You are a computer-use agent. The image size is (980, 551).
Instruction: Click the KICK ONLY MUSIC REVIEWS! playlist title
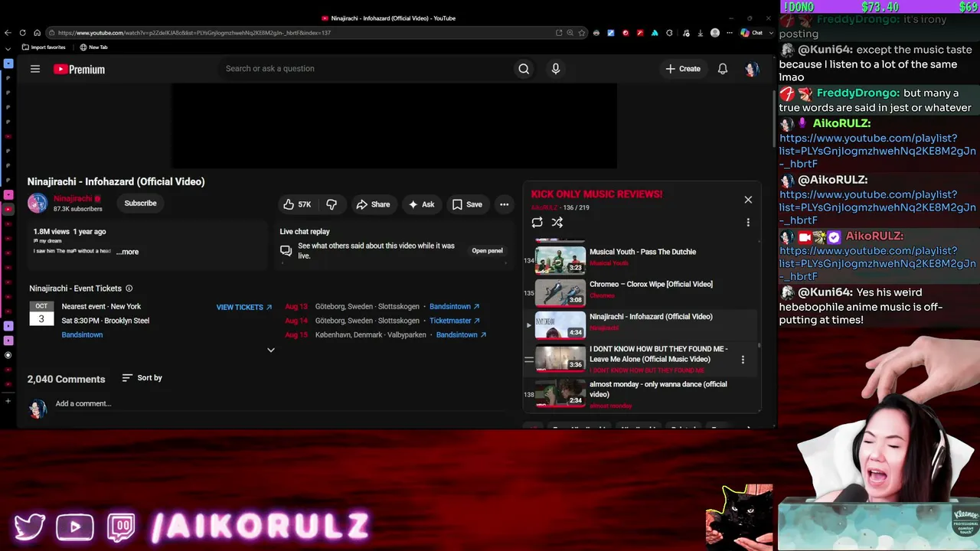596,194
